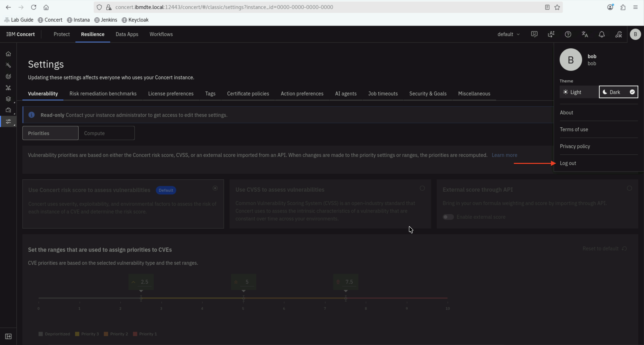Open the Jenkins bookmark
Viewport: 644px width, 345px height.
tap(106, 20)
